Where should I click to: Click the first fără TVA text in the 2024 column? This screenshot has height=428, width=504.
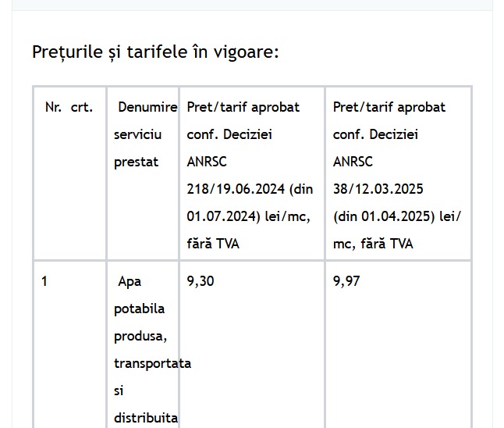point(213,244)
